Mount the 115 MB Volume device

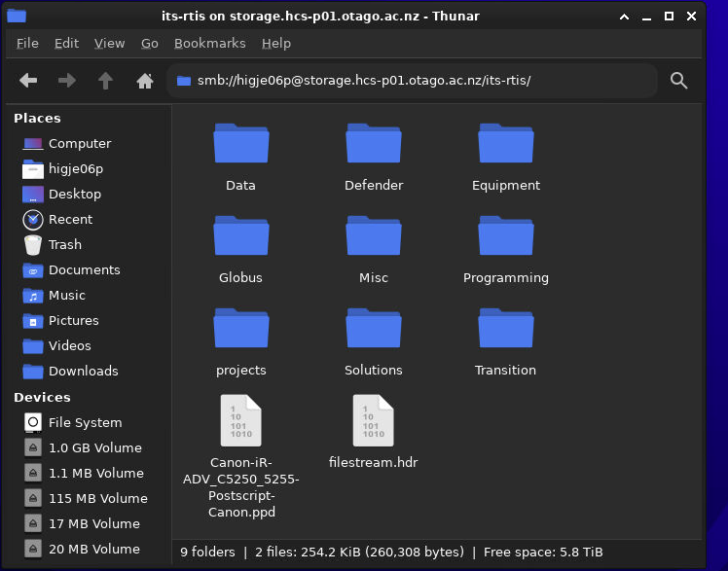click(97, 499)
